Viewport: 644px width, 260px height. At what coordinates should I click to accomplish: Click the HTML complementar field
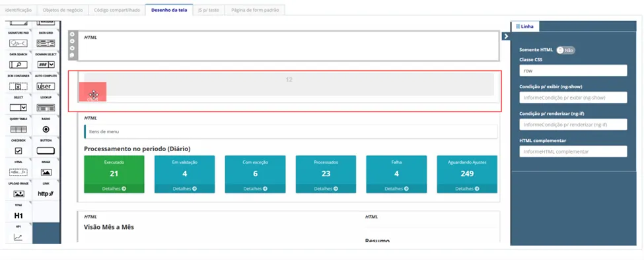point(573,151)
